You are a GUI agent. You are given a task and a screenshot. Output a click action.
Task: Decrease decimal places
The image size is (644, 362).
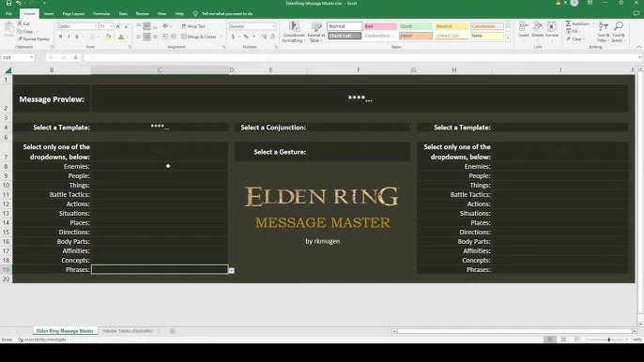click(272, 37)
